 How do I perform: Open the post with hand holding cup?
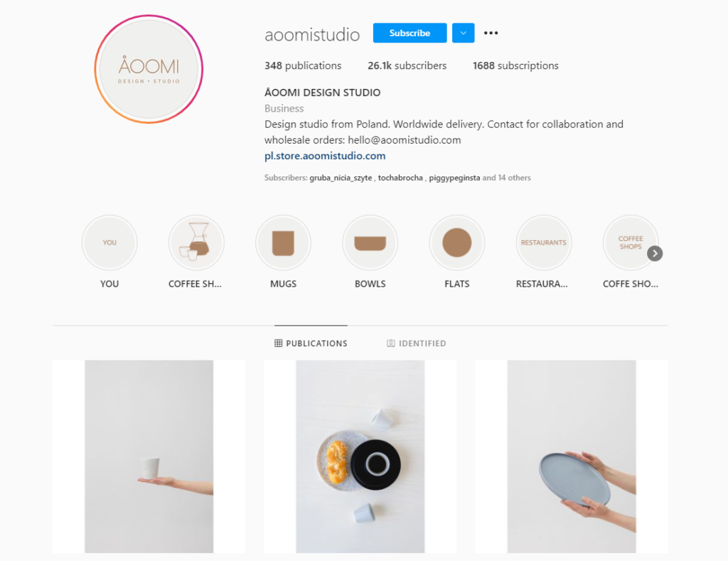coord(149,456)
